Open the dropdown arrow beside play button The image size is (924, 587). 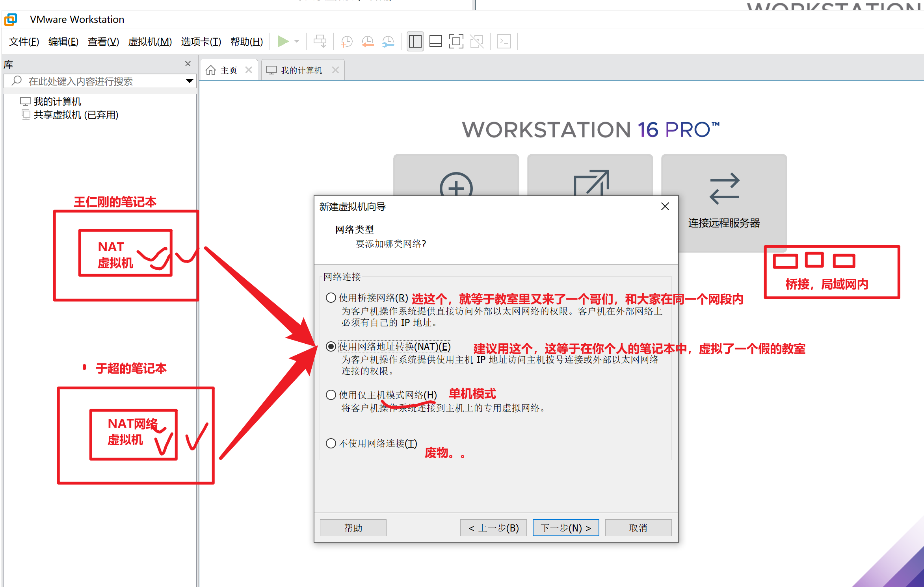click(x=297, y=41)
